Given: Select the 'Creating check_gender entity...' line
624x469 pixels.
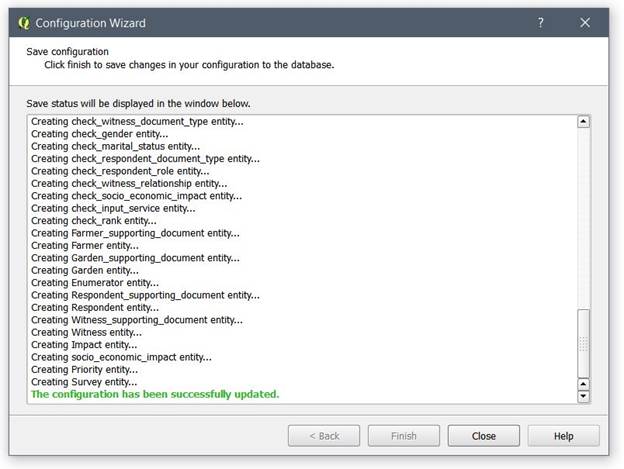Looking at the screenshot, I should (99, 134).
